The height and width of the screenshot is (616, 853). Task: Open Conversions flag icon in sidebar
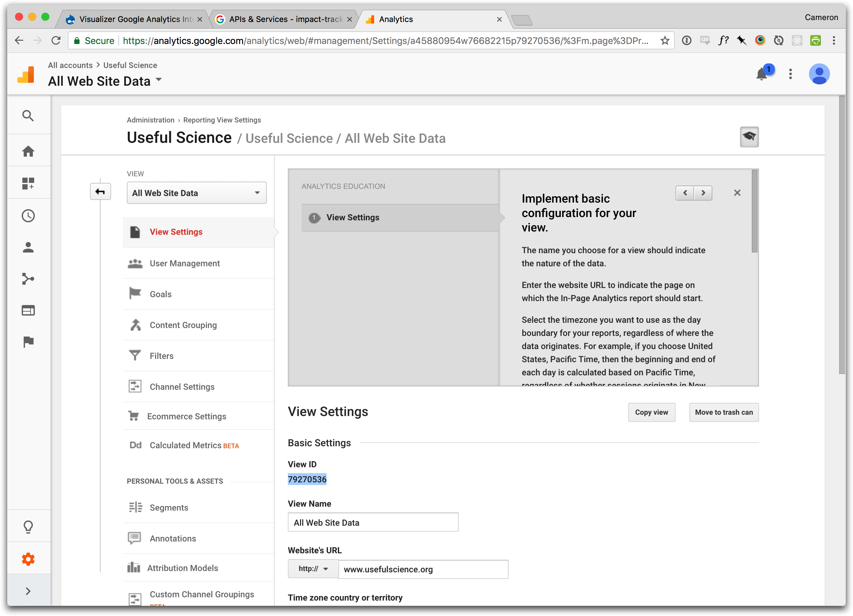pos(28,341)
